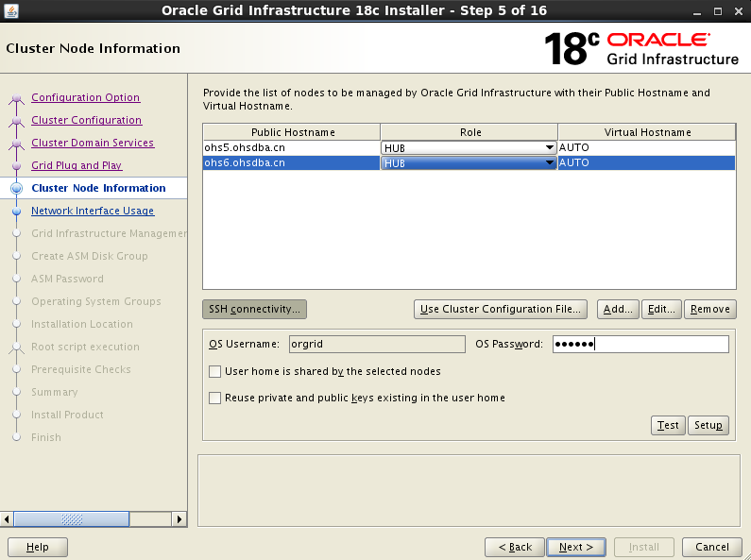
Task: Open Role dropdown for ohs6.ohsdba.cn
Action: click(469, 163)
